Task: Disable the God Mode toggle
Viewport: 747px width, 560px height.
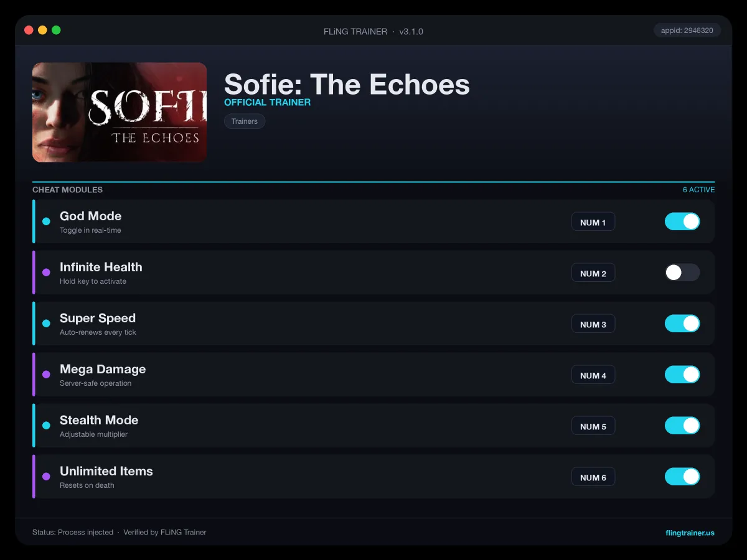Action: [682, 222]
